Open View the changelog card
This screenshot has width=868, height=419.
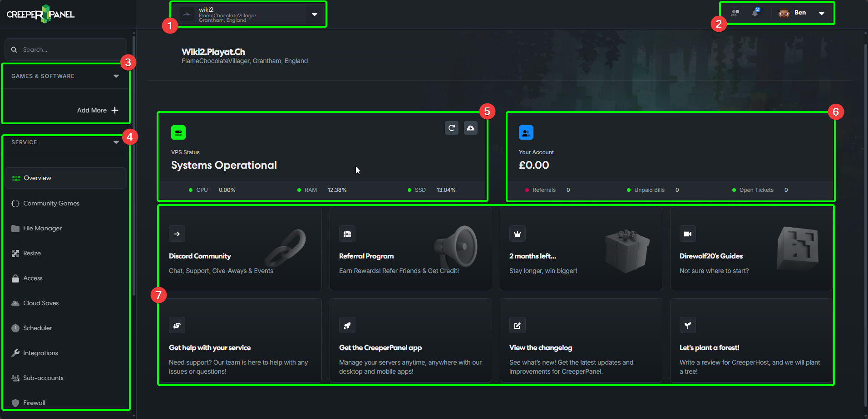pyautogui.click(x=581, y=341)
